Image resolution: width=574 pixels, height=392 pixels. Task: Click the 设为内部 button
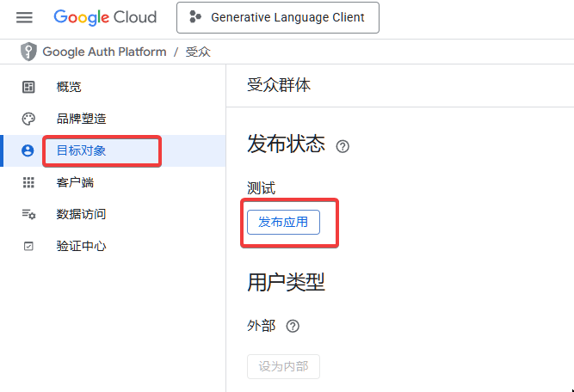tap(283, 367)
